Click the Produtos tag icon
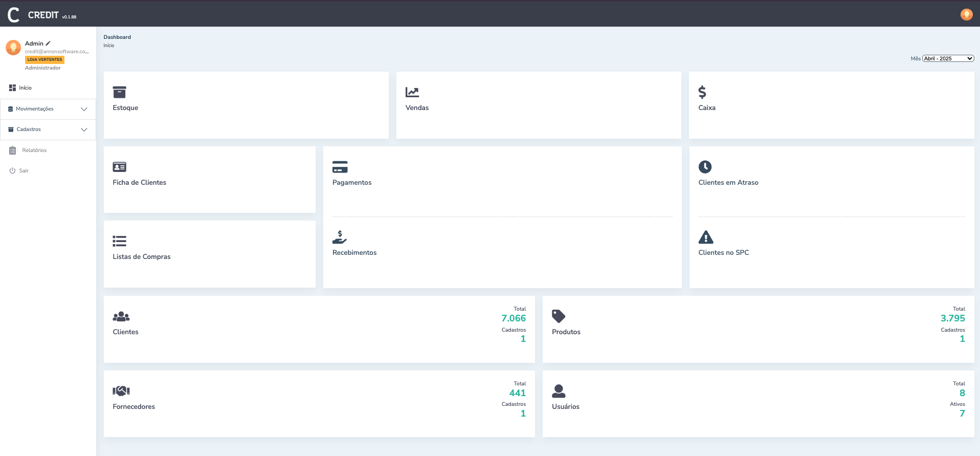980x456 pixels. pos(559,316)
